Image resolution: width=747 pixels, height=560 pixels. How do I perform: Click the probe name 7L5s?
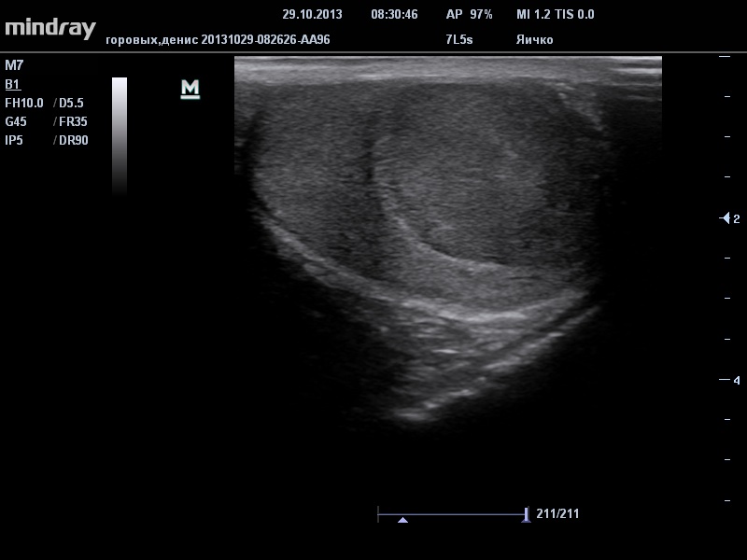(x=459, y=39)
